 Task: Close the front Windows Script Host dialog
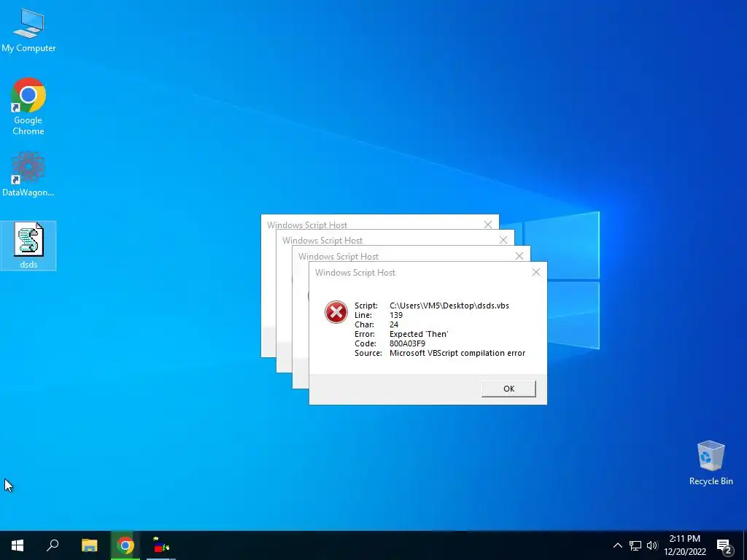(536, 272)
